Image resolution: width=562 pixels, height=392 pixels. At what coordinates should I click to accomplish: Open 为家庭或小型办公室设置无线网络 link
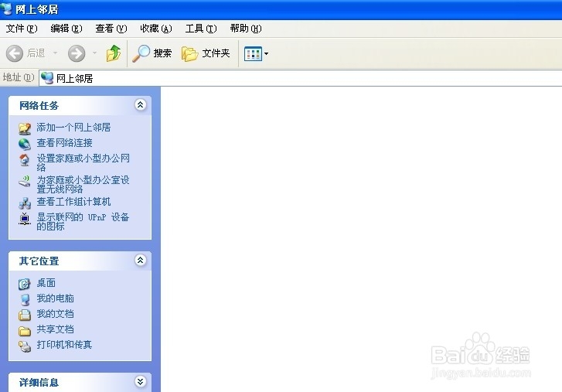83,184
